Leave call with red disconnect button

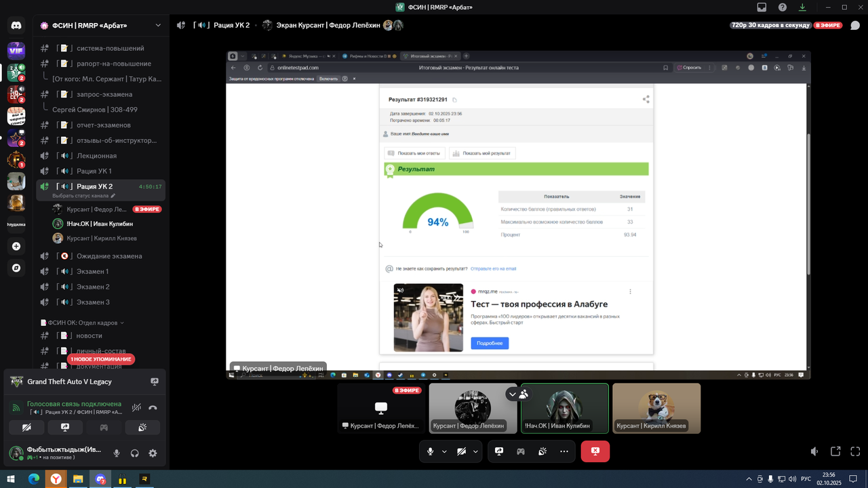click(595, 451)
